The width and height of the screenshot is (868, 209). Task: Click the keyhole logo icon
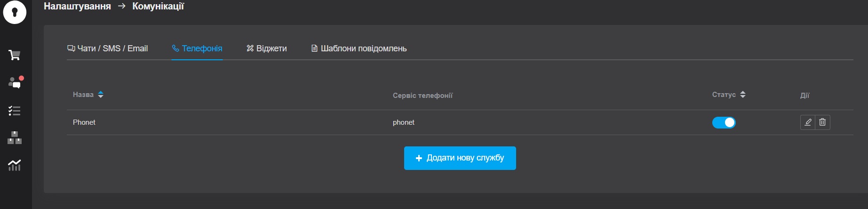tap(15, 12)
